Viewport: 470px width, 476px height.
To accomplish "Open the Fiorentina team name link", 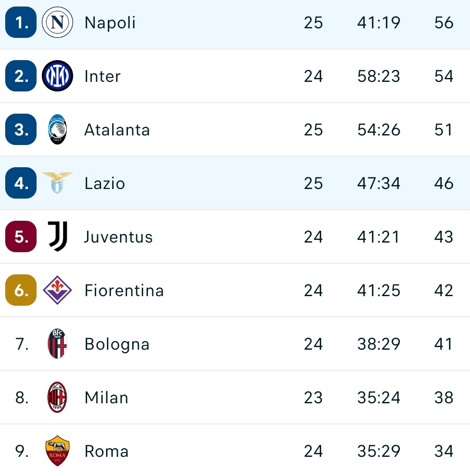I will tap(124, 290).
